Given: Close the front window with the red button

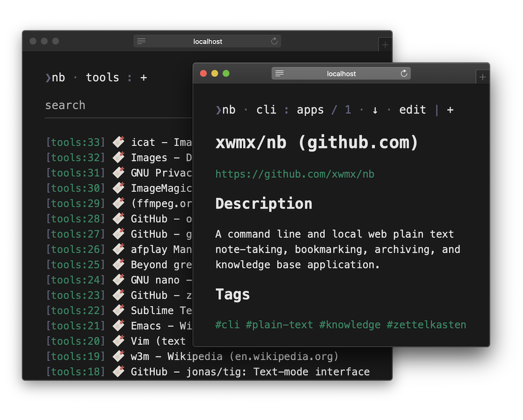Looking at the screenshot, I should [204, 73].
